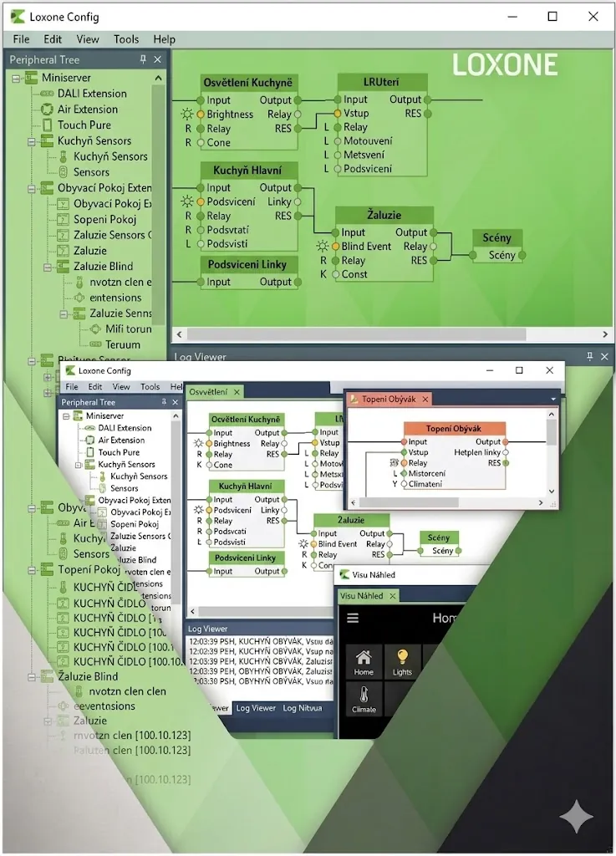This screenshot has height=856, width=616.
Task: Open the Lights tile in the Visu Náhled preview
Action: [402, 662]
